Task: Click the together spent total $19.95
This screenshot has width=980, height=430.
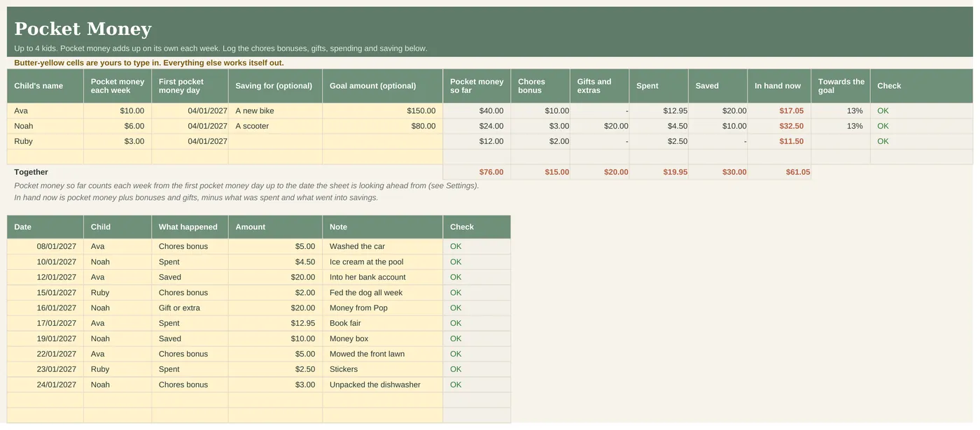Action: (659, 172)
